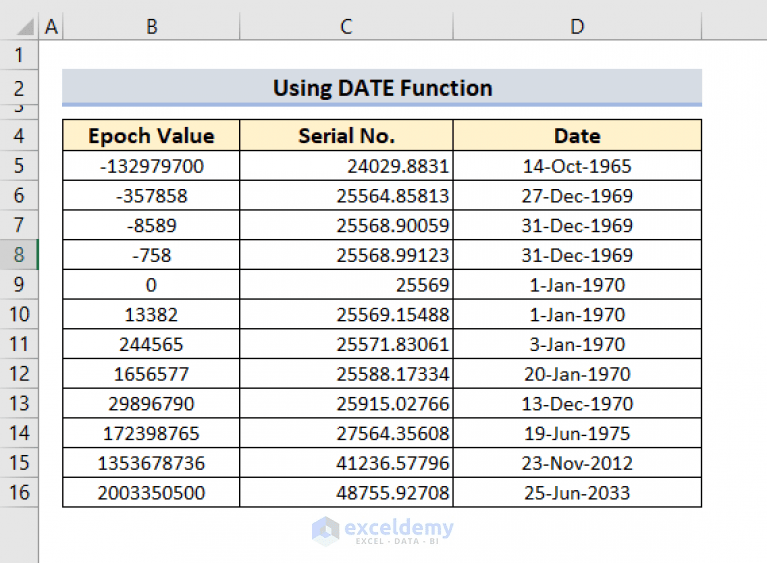767x563 pixels.
Task: Select date cell 19-Jun-1975
Action: click(577, 433)
